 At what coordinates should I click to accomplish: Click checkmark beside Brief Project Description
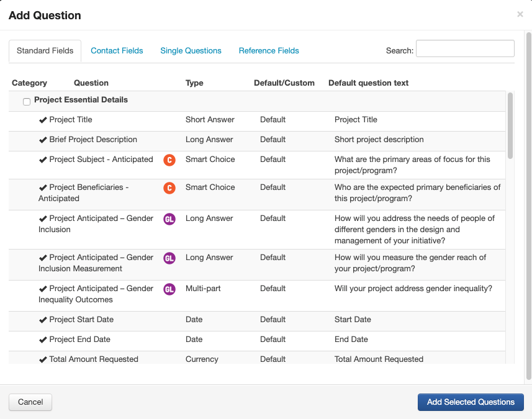43,140
